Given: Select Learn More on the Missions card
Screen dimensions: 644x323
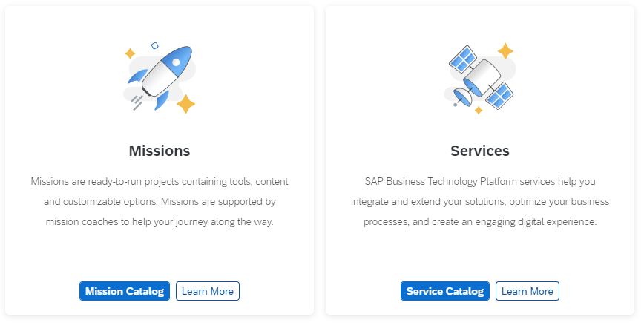Looking at the screenshot, I should point(208,291).
